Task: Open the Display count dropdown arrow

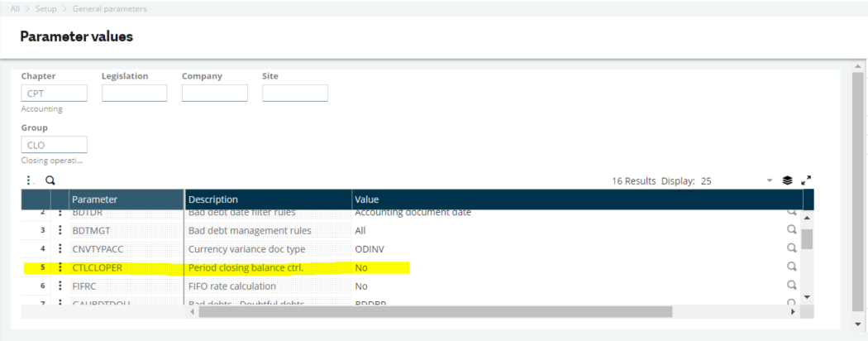Action: point(770,180)
